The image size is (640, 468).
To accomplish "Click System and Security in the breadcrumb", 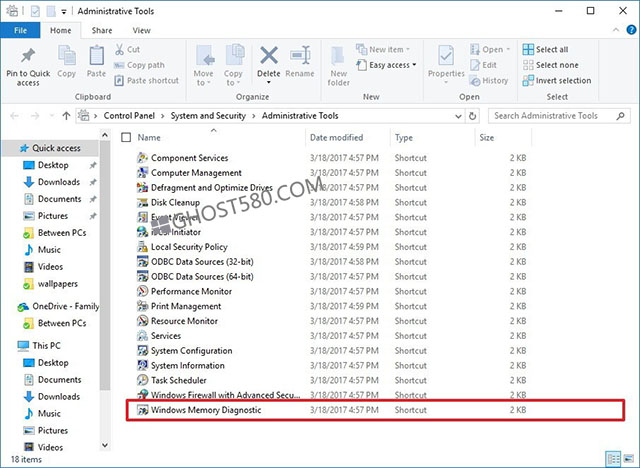I will tap(208, 116).
